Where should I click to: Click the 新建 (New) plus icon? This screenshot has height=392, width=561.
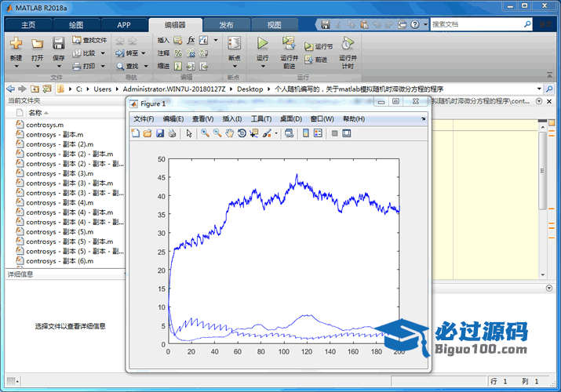tap(16, 43)
